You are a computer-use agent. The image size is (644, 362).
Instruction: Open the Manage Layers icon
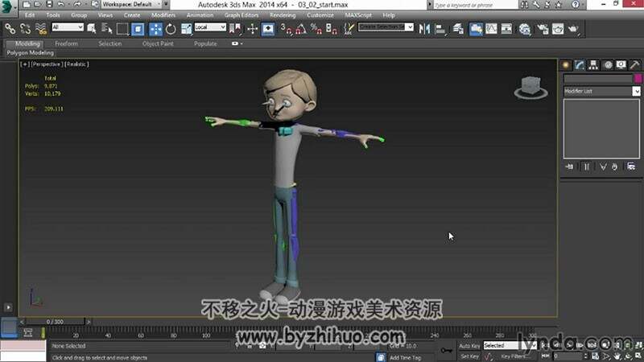point(458,29)
